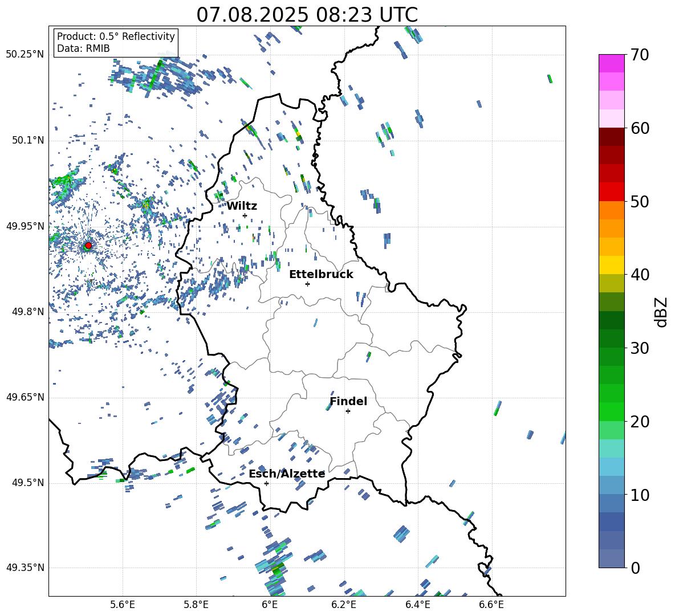The height and width of the screenshot is (616, 675).
Task: Click the 50.25°N latitude label
Action: point(25,54)
